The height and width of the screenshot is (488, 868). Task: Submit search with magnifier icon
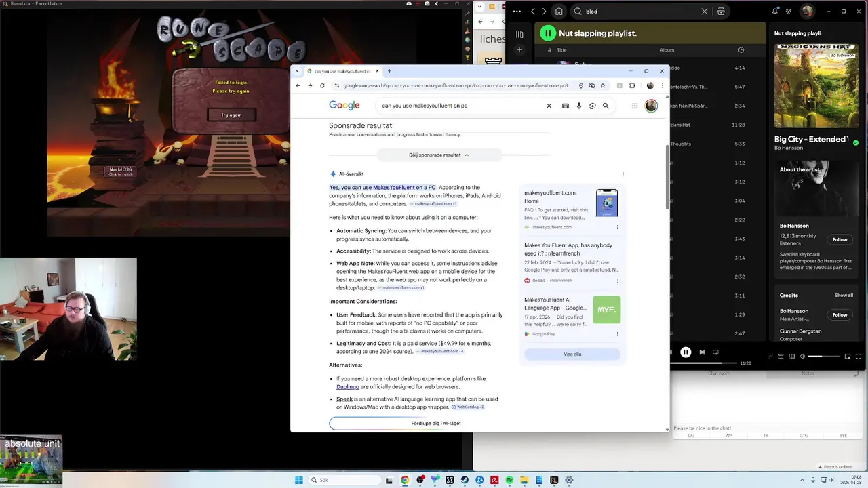606,106
